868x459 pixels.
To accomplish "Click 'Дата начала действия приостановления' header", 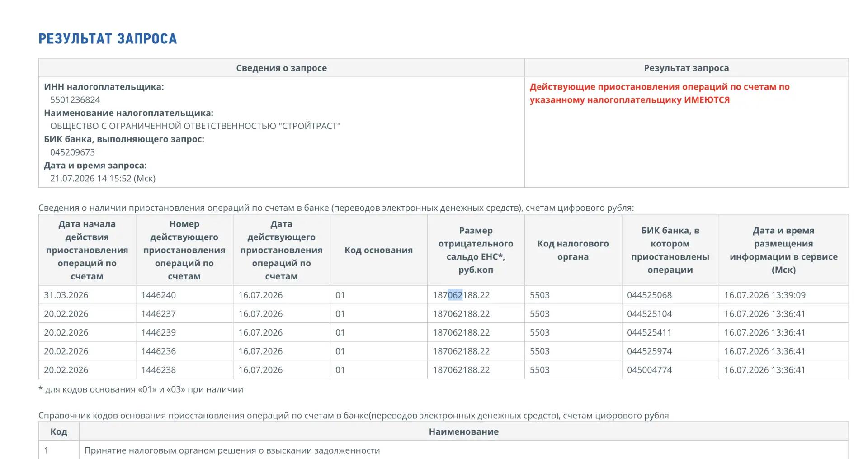I will coord(87,250).
